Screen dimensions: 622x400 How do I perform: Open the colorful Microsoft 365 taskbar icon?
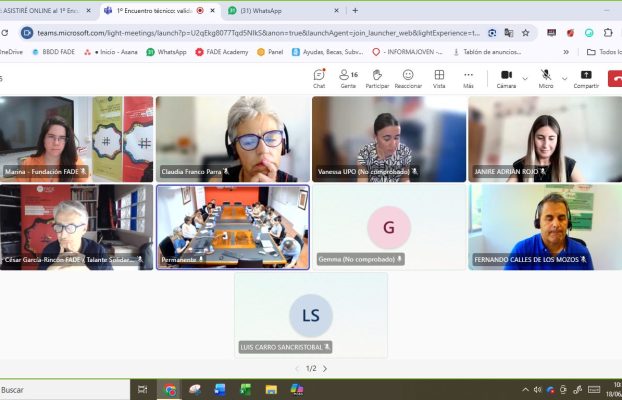tap(297, 390)
